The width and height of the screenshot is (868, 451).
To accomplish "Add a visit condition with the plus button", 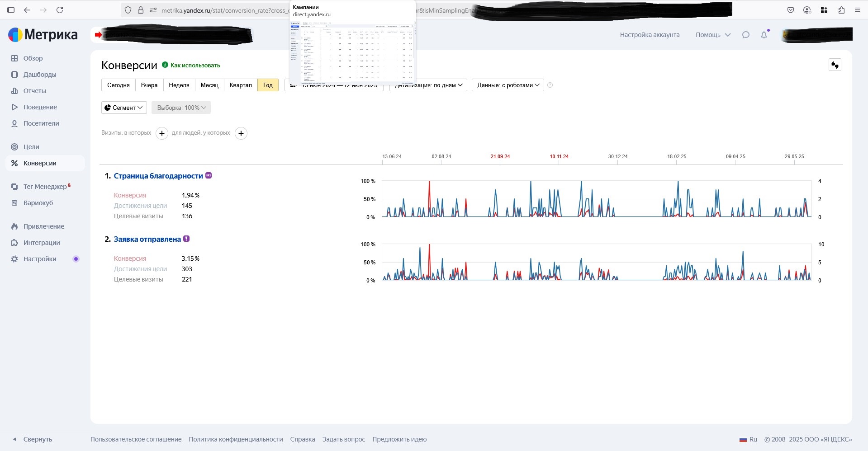I will pyautogui.click(x=162, y=133).
